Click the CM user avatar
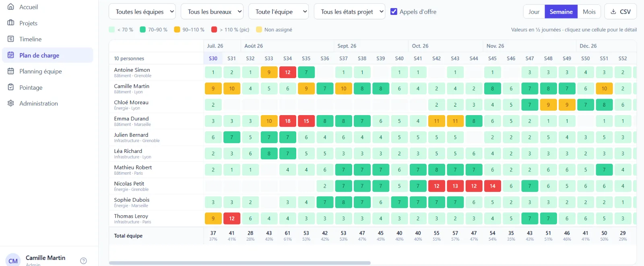 coord(13,261)
